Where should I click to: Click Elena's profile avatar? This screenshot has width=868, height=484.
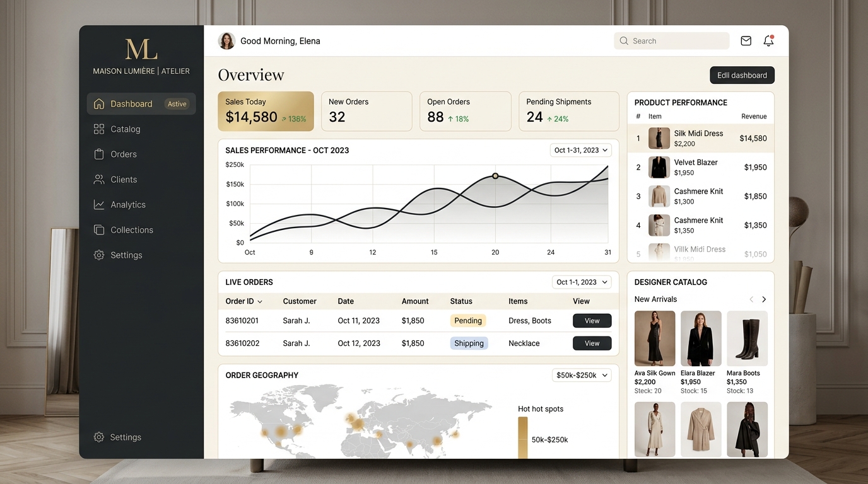(226, 41)
